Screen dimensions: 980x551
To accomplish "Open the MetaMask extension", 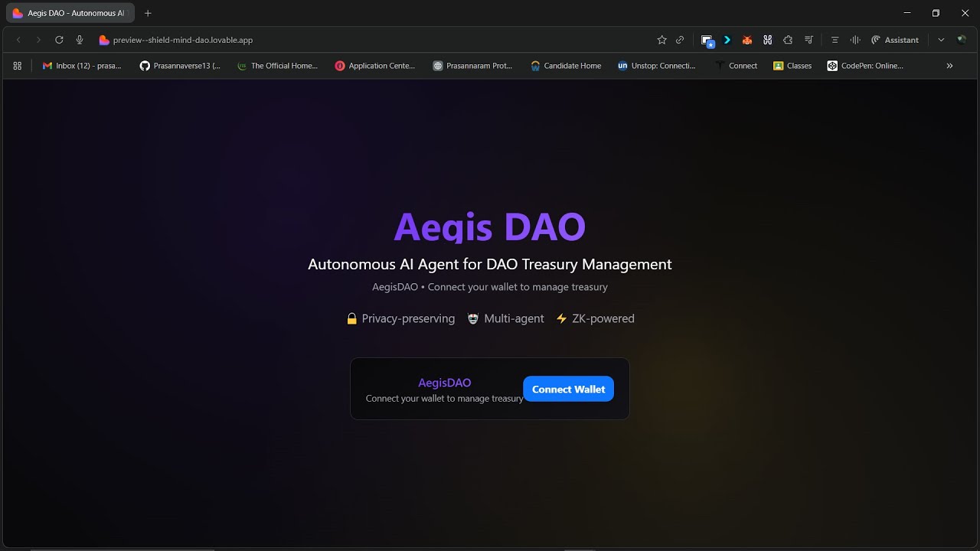I will tap(747, 39).
